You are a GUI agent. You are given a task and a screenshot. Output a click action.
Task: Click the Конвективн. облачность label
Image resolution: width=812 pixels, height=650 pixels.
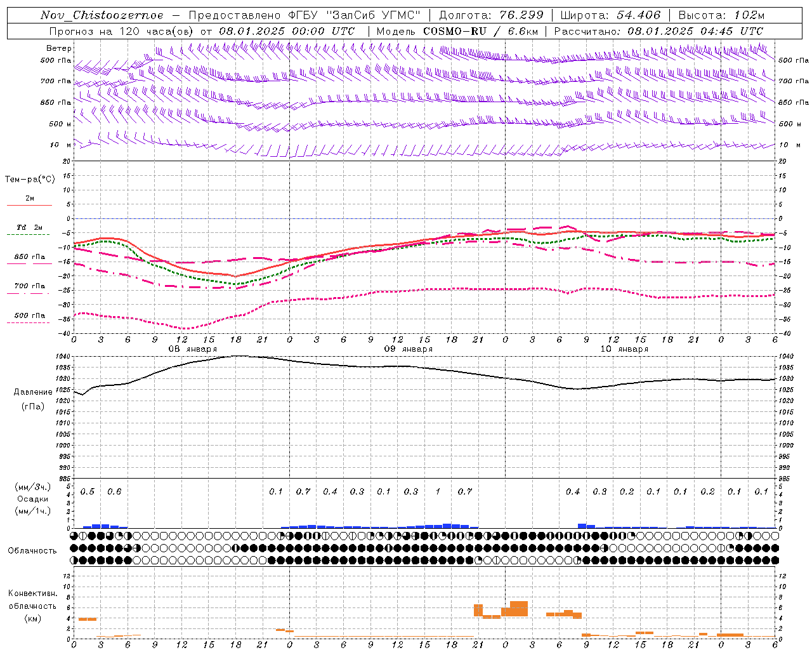click(x=32, y=600)
